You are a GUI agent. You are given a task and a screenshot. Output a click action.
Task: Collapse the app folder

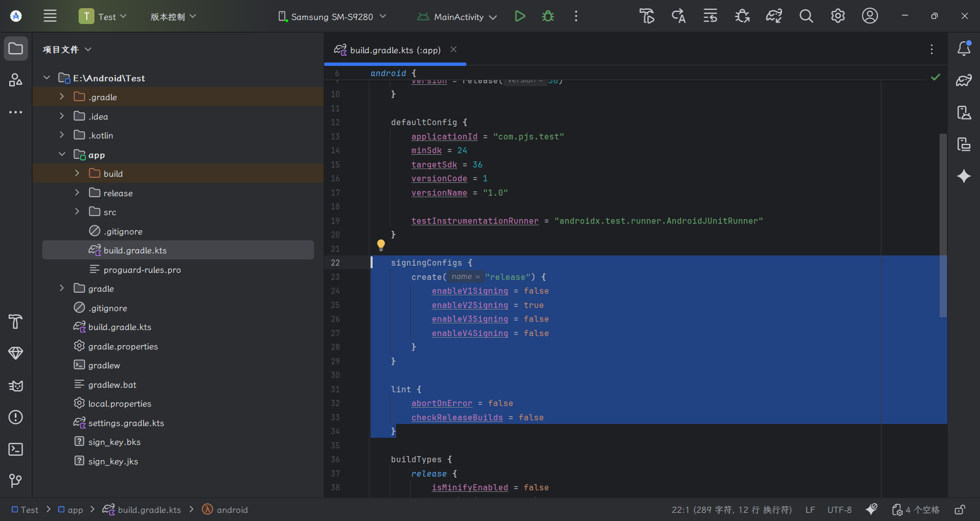pyautogui.click(x=62, y=154)
